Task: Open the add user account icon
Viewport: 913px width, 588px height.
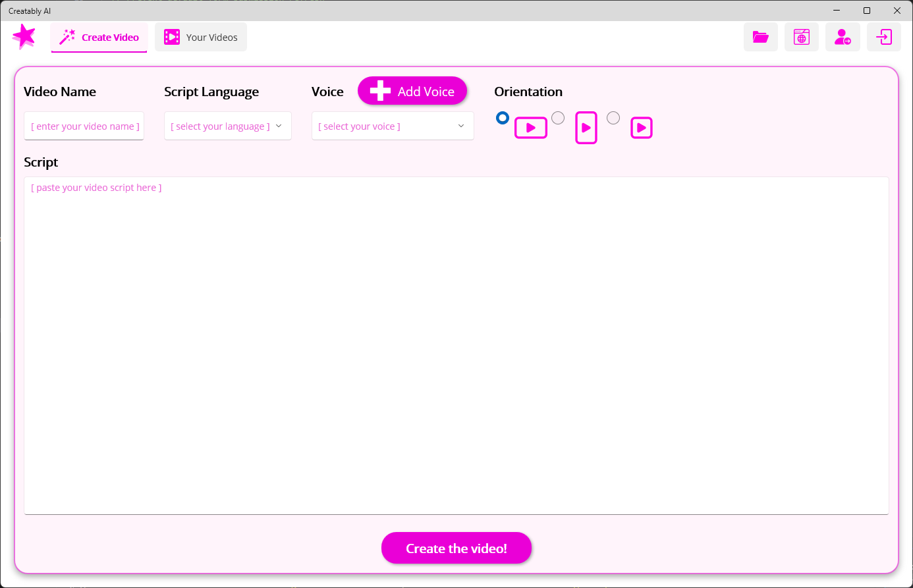Action: tap(843, 37)
